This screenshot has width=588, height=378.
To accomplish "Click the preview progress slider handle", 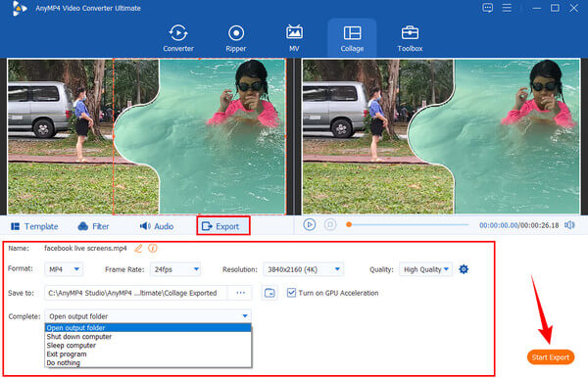I will [x=349, y=225].
